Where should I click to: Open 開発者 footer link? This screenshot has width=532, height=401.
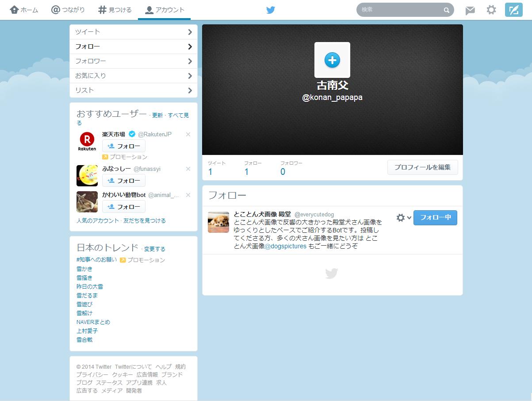(x=134, y=391)
